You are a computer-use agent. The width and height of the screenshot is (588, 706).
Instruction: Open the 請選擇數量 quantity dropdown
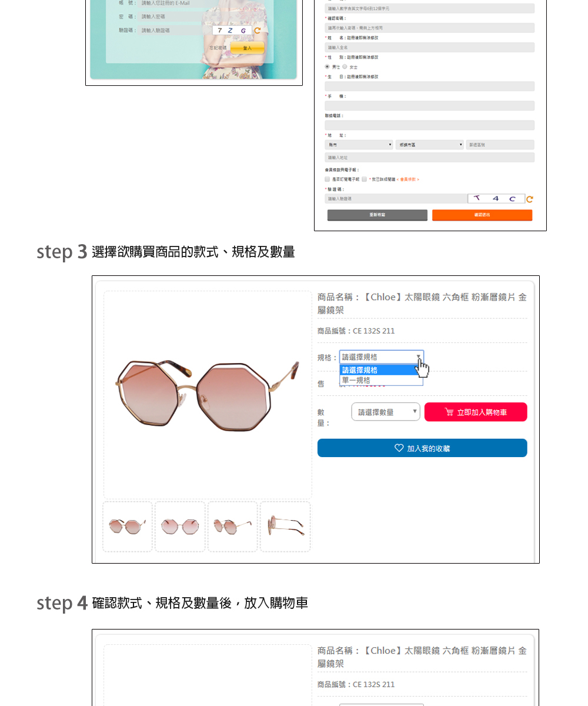click(386, 412)
